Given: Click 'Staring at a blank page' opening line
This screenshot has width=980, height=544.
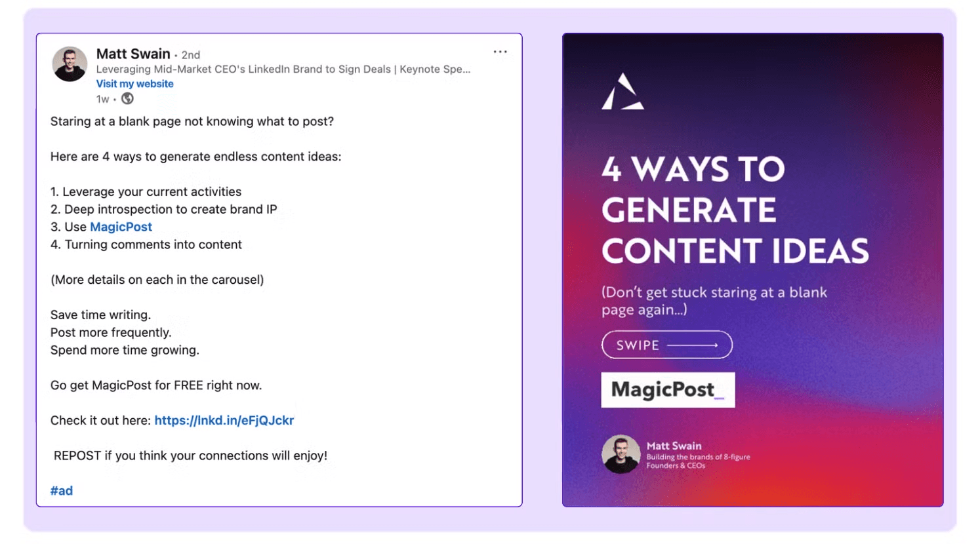Looking at the screenshot, I should 192,121.
